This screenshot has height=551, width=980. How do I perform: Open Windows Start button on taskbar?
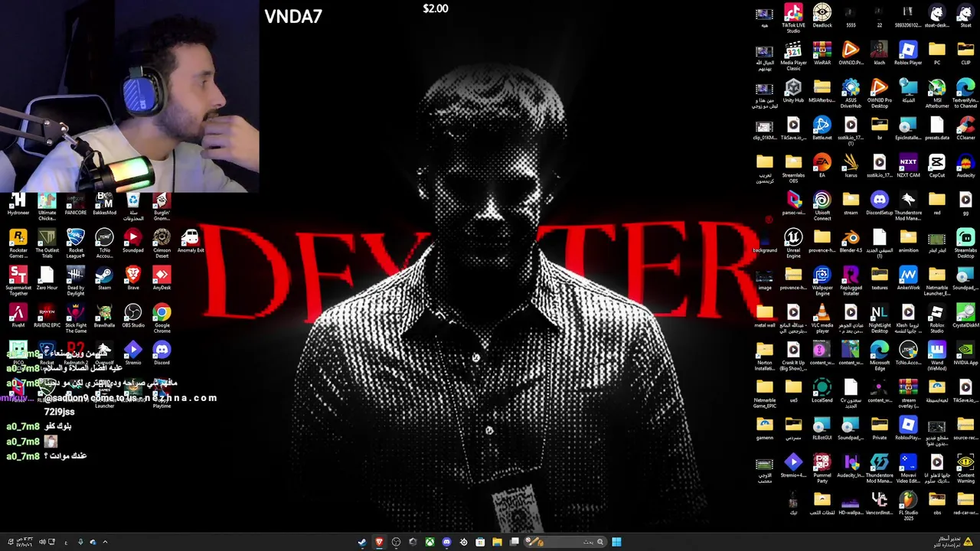(x=616, y=542)
